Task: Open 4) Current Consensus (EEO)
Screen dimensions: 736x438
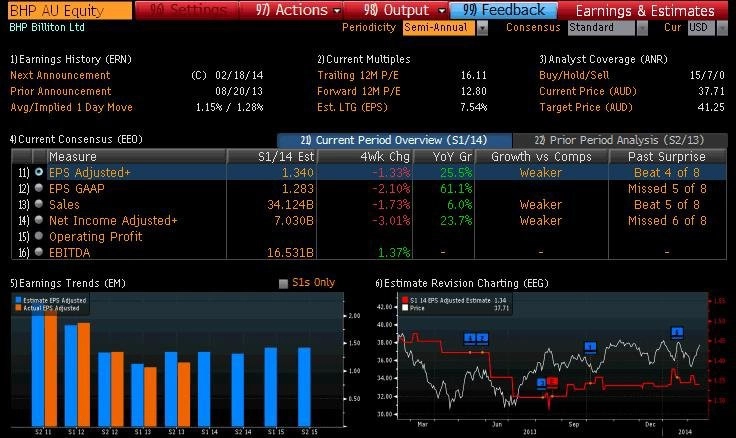Action: pos(76,139)
